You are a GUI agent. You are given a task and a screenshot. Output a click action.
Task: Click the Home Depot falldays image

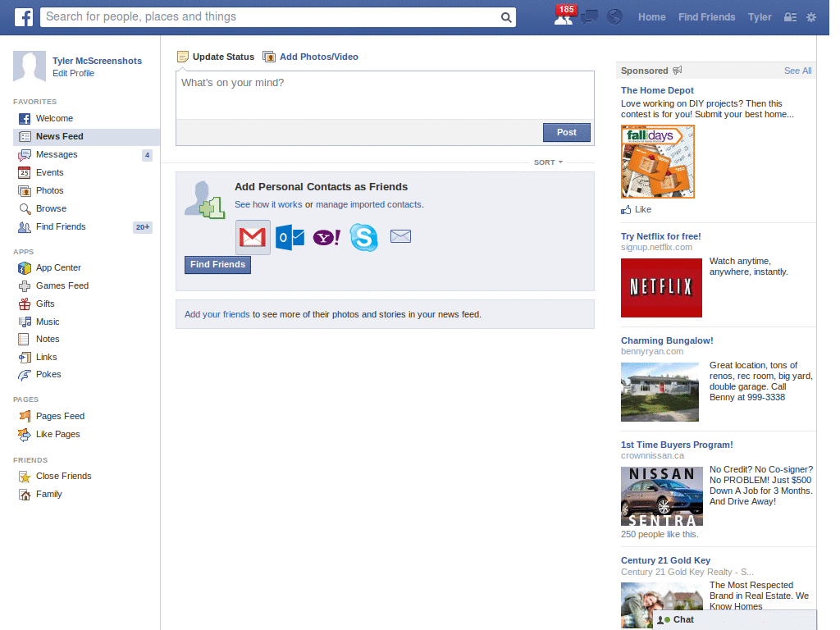658,162
